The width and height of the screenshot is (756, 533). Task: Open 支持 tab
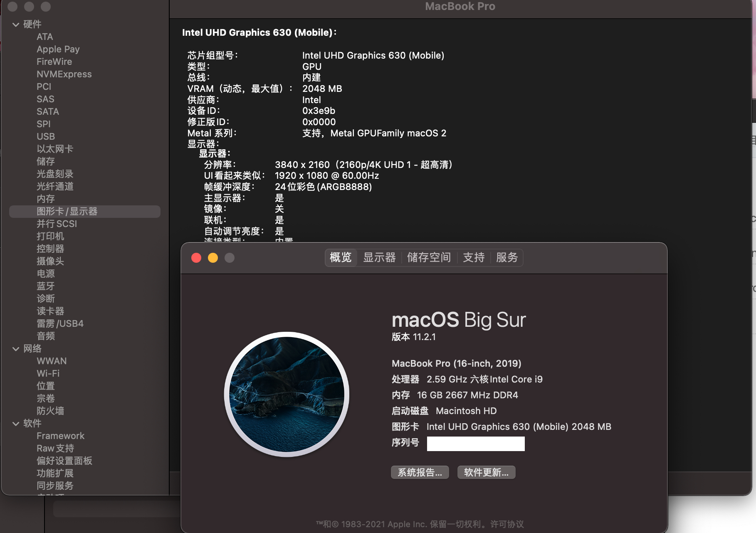[x=474, y=257]
